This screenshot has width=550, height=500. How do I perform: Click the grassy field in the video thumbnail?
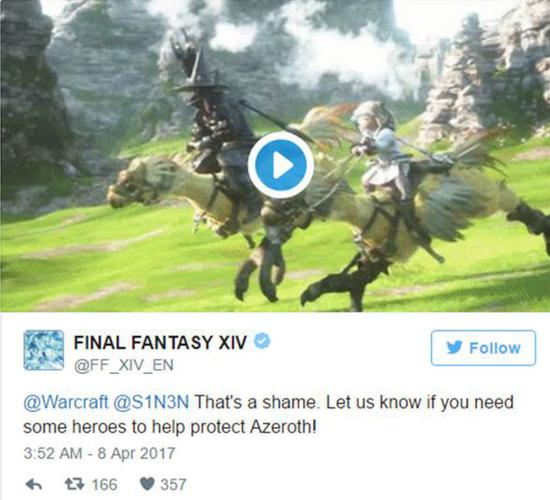tap(105, 267)
